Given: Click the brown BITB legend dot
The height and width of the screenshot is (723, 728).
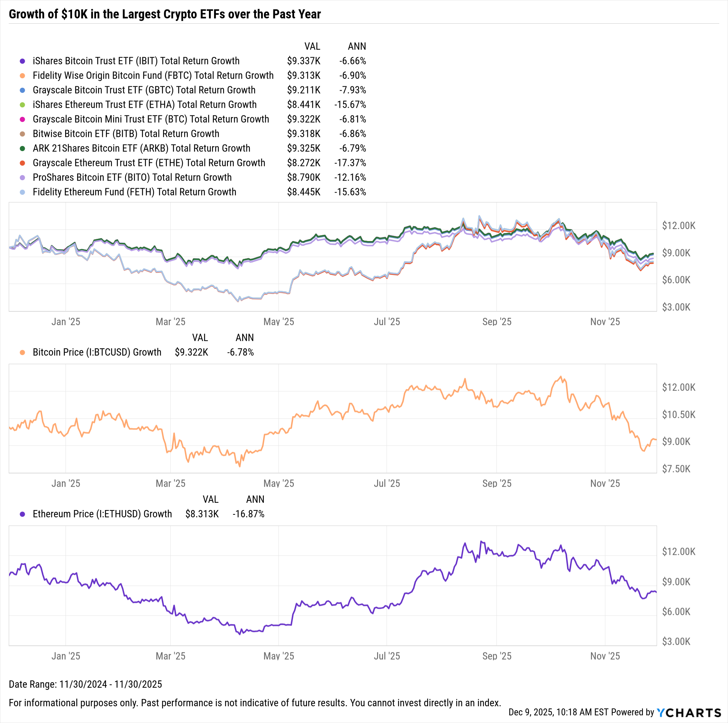Looking at the screenshot, I should click(x=23, y=134).
